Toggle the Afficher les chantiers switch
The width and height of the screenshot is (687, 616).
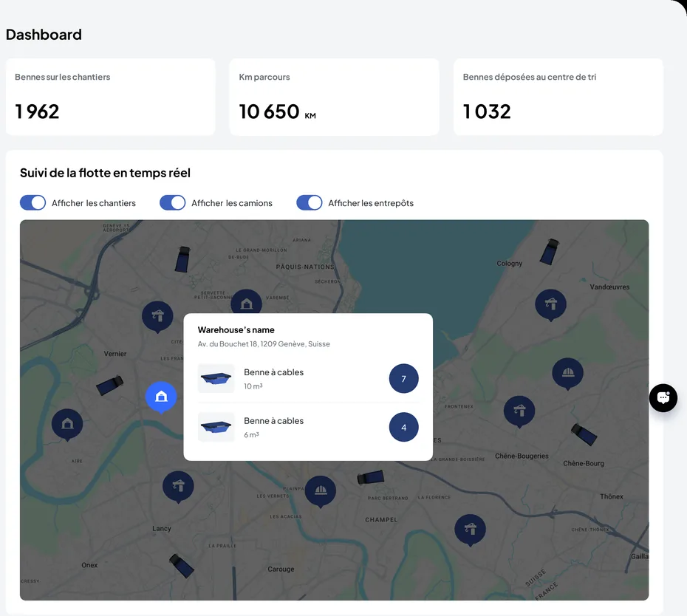[x=33, y=203]
